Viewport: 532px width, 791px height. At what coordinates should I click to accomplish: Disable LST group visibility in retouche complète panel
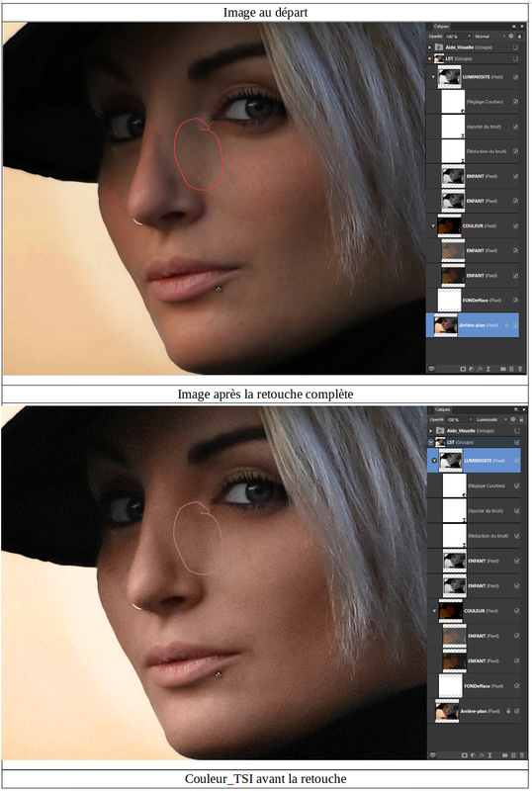517,442
